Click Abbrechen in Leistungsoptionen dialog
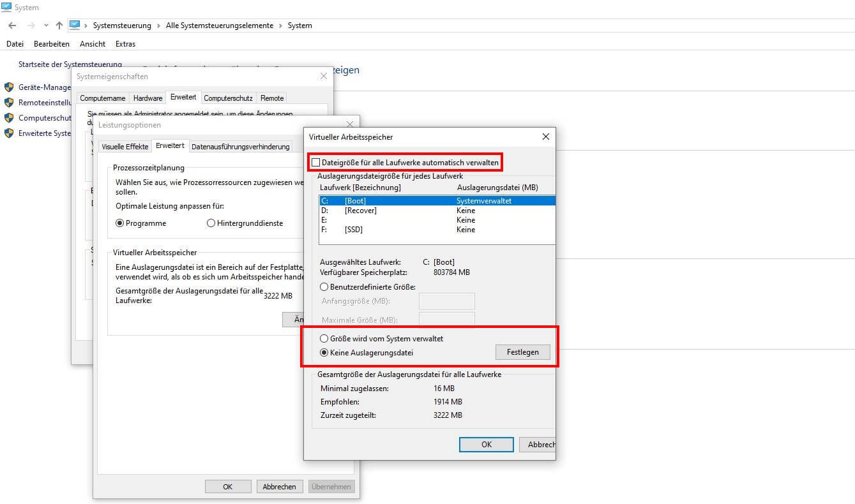The height and width of the screenshot is (504, 855). (x=280, y=486)
